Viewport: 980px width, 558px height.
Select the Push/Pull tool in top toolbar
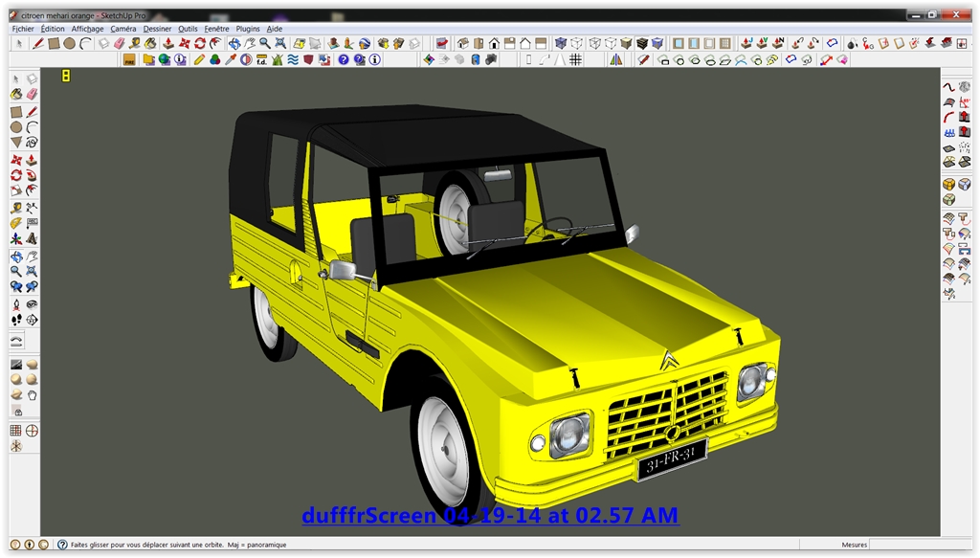click(x=168, y=43)
